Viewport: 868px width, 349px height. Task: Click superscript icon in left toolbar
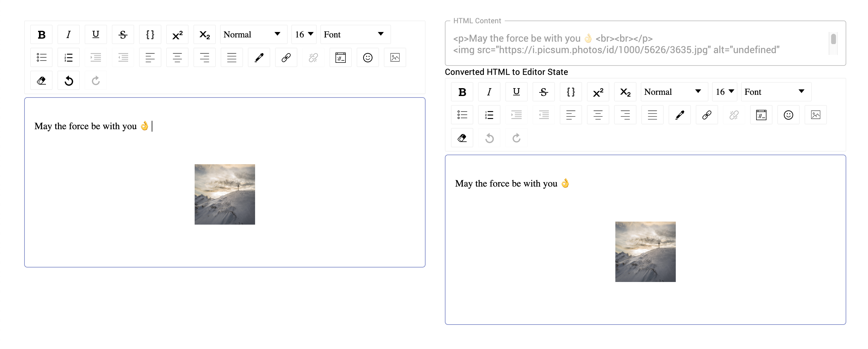click(177, 34)
